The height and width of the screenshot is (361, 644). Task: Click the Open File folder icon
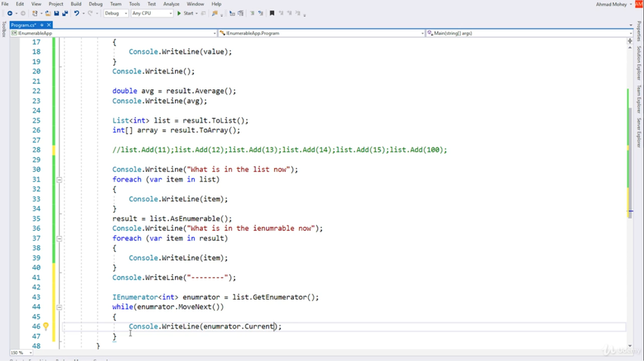tap(48, 13)
